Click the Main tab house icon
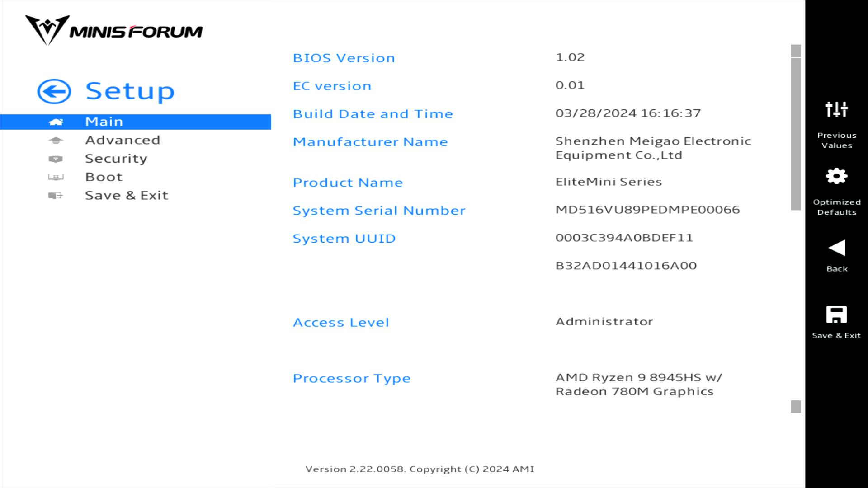Image resolution: width=868 pixels, height=488 pixels. (56, 122)
